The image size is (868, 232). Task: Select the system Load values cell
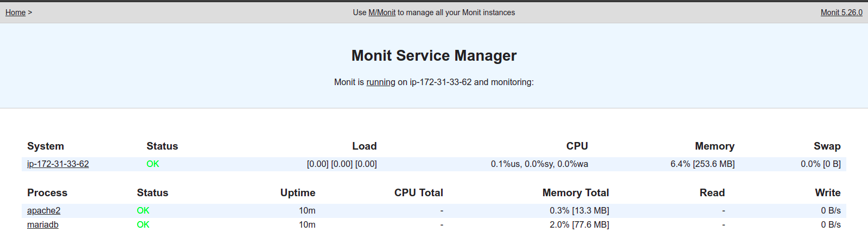pyautogui.click(x=342, y=164)
